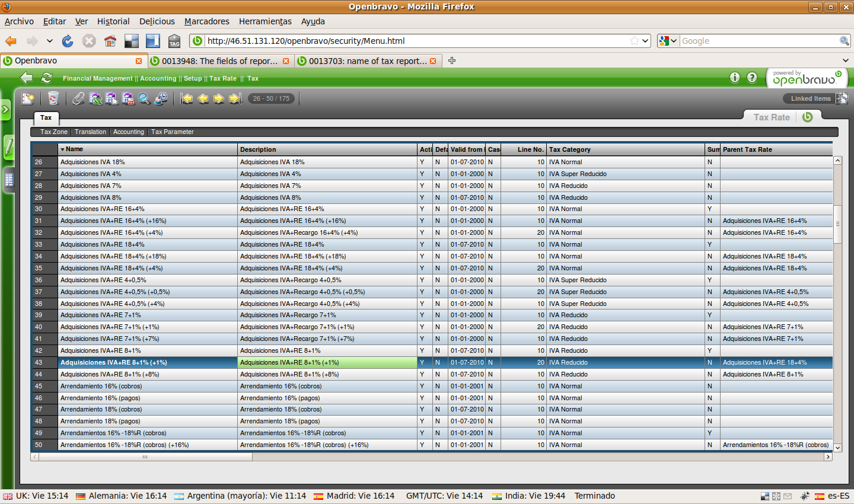Image resolution: width=854 pixels, height=504 pixels.
Task: Open the audit trail clock icon
Action: click(x=161, y=98)
